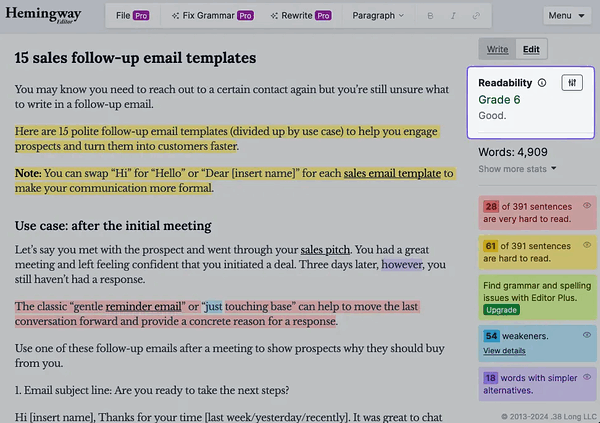
Task: Switch to the Write tab
Action: tap(497, 49)
